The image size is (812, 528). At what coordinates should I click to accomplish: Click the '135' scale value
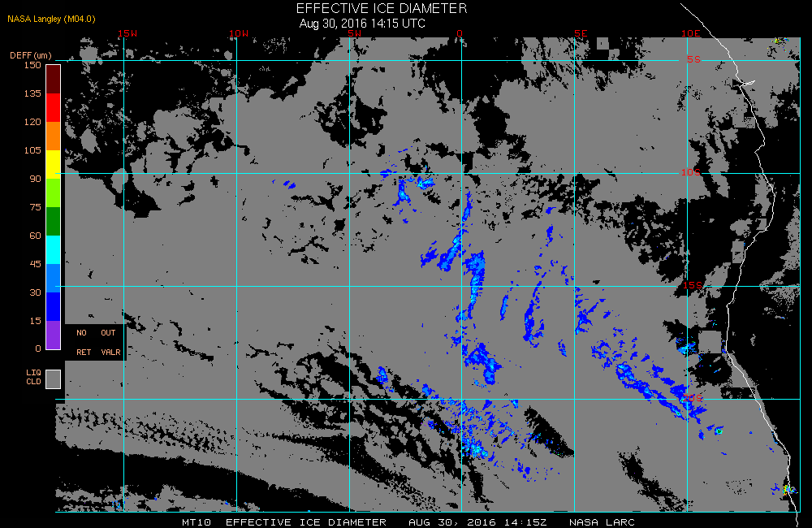pyautogui.click(x=32, y=93)
